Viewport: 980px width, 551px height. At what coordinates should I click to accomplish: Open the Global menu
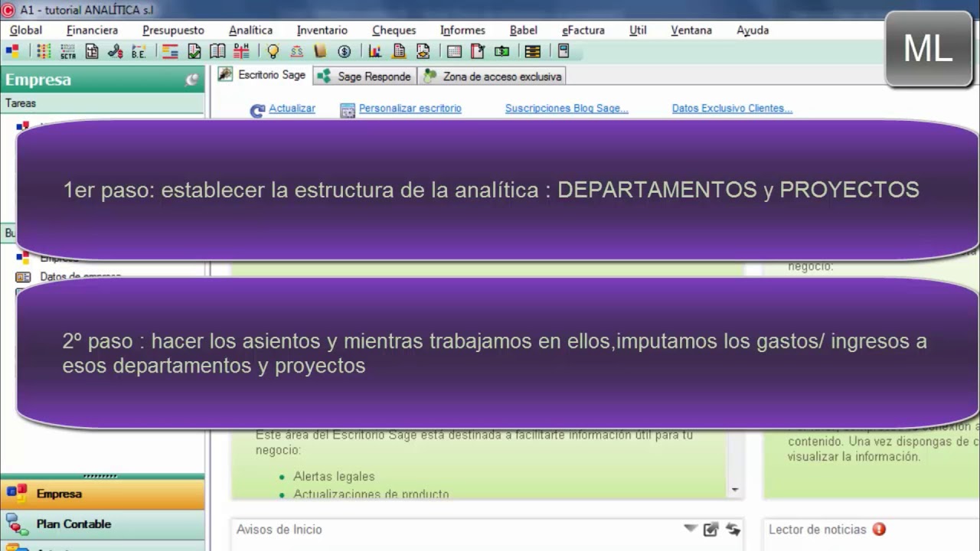26,30
